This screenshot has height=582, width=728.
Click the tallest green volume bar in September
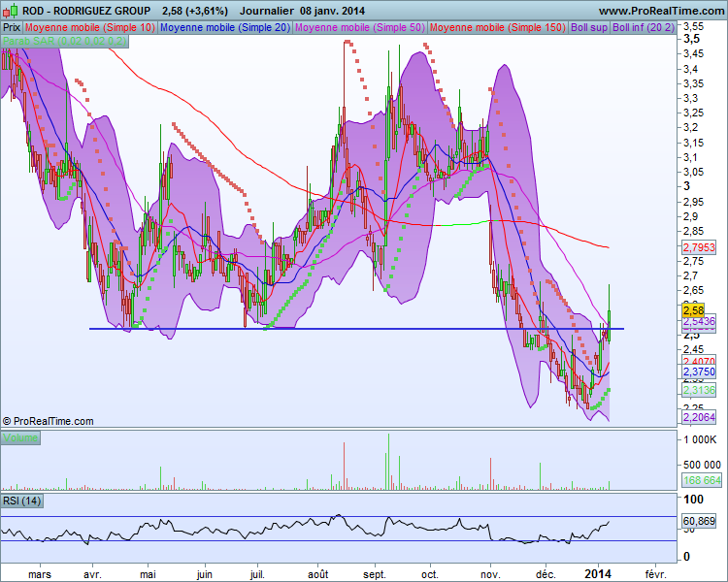388,462
